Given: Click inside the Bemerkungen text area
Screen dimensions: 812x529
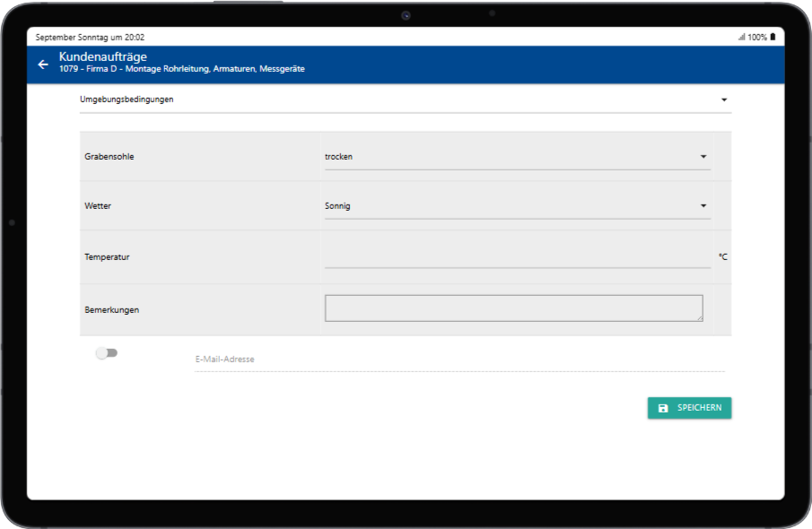Looking at the screenshot, I should (x=512, y=308).
